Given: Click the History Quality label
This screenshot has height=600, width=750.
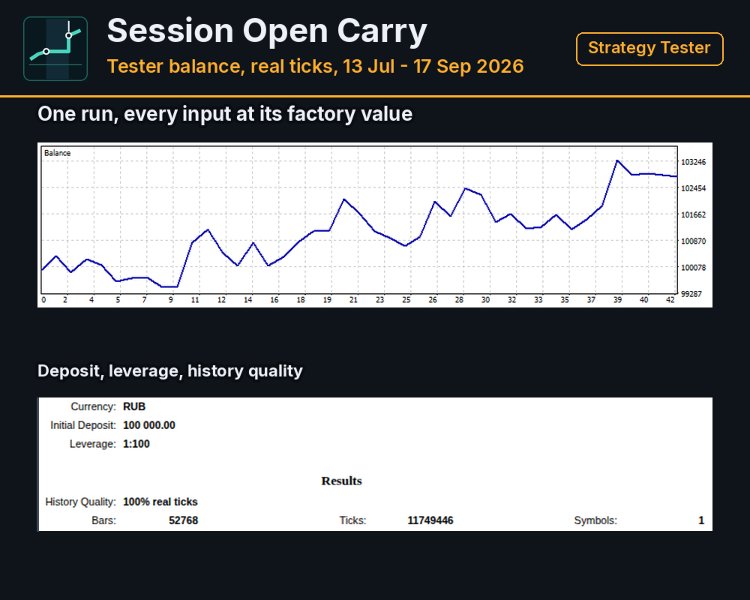Looking at the screenshot, I should [80, 502].
